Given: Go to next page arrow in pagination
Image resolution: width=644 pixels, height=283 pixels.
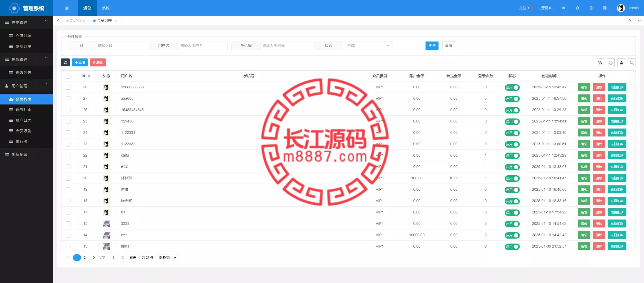Looking at the screenshot, I should click(93, 258).
